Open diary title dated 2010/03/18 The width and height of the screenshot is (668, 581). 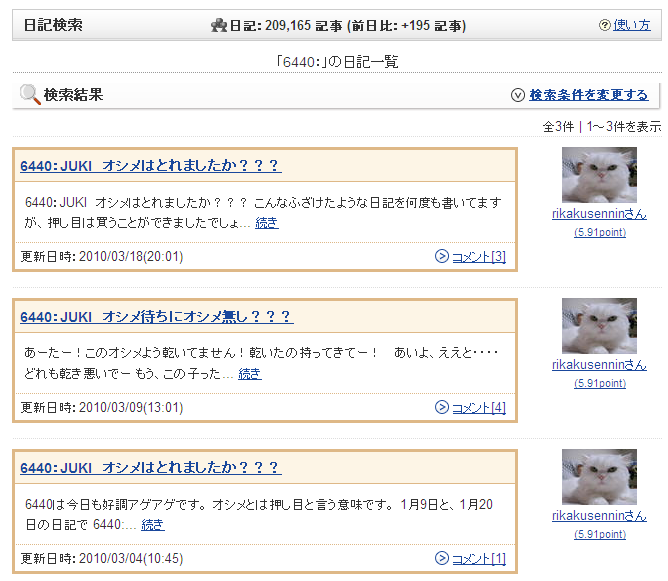pyautogui.click(x=151, y=165)
